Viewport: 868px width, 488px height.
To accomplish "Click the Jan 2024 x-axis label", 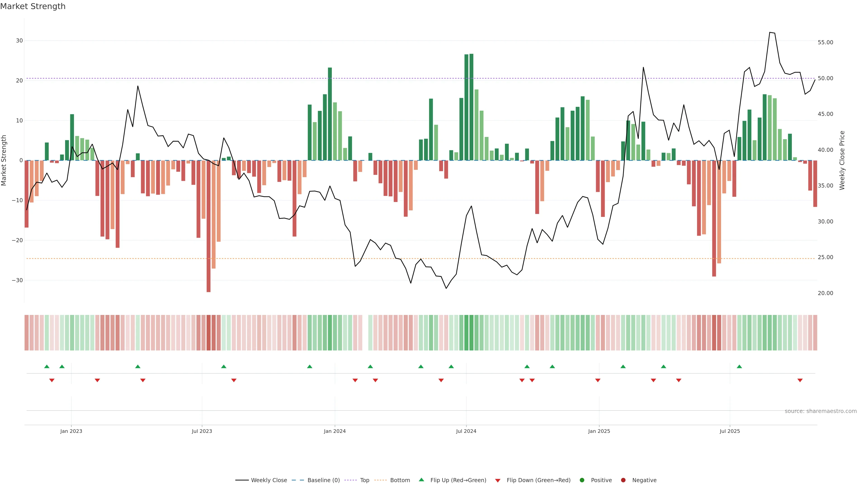I will tap(335, 431).
